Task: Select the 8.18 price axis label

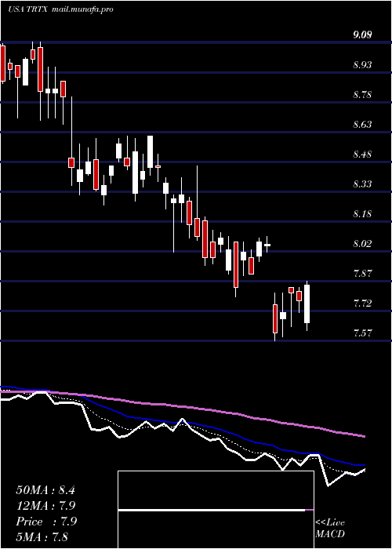Action: [x=362, y=213]
